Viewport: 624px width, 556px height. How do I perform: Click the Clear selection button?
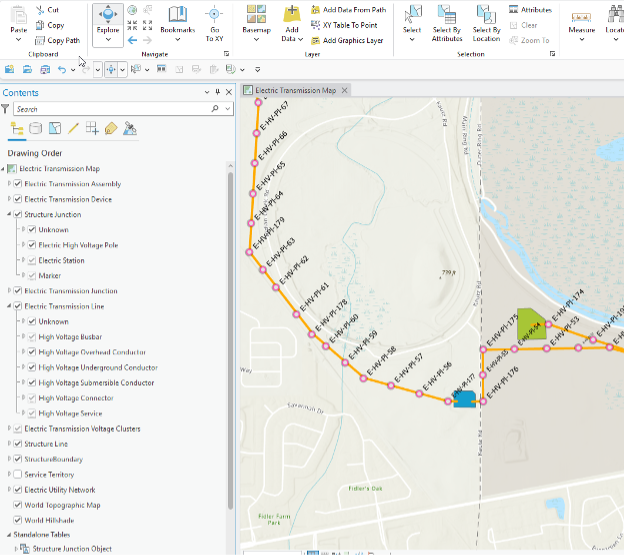[x=524, y=25]
